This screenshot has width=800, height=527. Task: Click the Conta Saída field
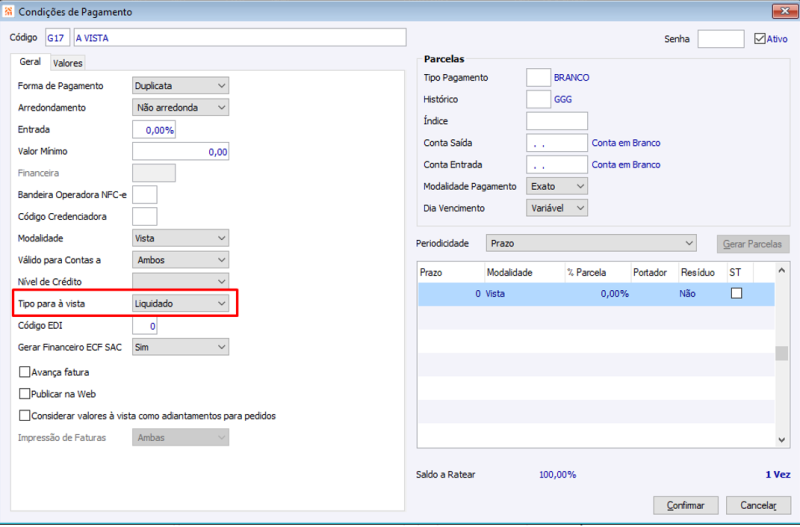[557, 143]
